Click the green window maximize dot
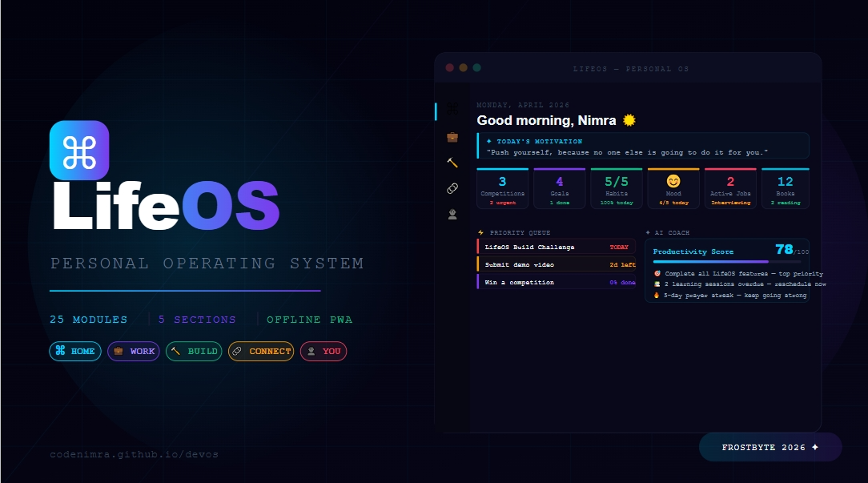The width and height of the screenshot is (868, 483). pos(476,67)
